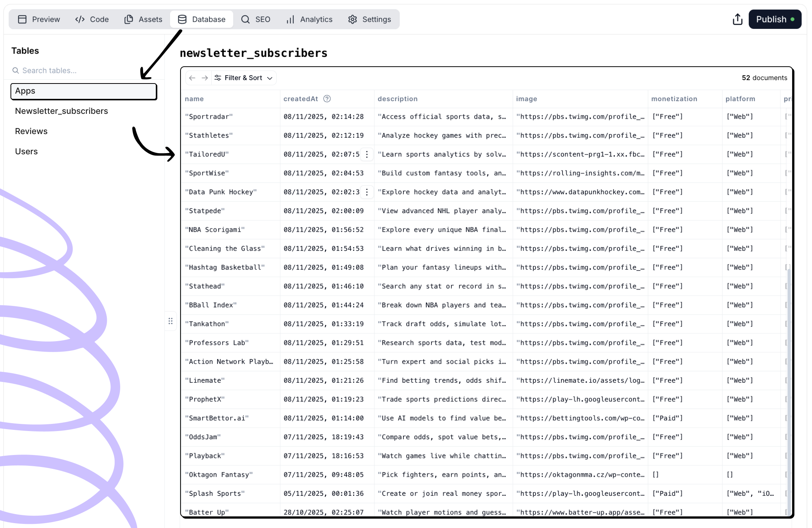Select the Newsletter_subscribers table
The height and width of the screenshot is (528, 812).
pos(61,111)
